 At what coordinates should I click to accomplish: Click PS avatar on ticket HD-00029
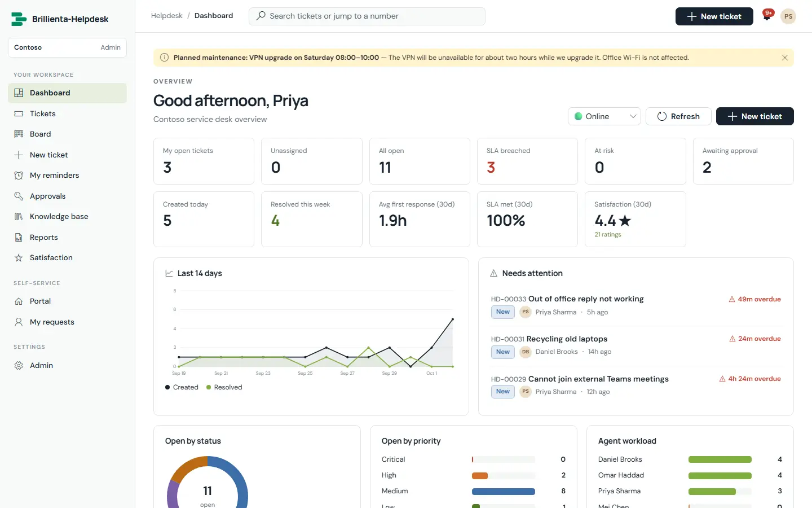(526, 392)
